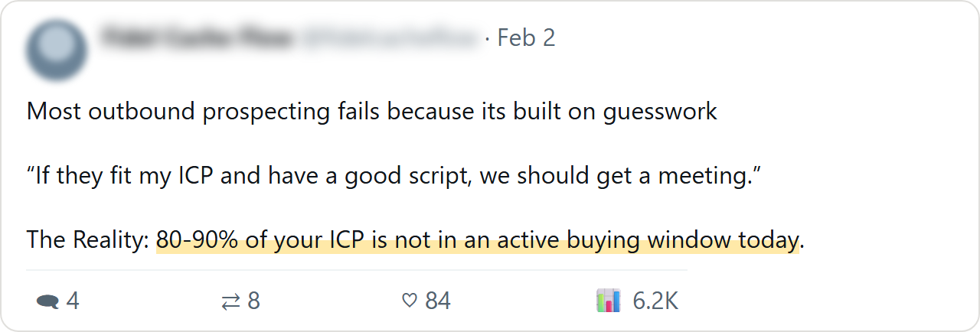This screenshot has width=980, height=332.
Task: Click the yellow highlighted 80-90% sentence
Action: tap(478, 241)
